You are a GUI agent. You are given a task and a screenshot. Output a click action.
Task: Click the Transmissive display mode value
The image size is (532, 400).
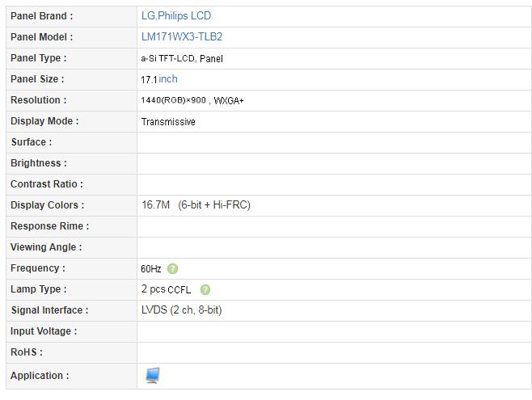coord(168,122)
